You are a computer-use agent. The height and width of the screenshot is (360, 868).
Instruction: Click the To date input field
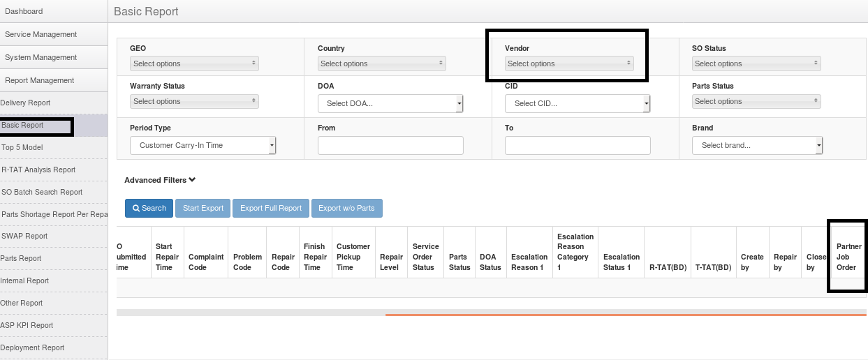tap(578, 145)
